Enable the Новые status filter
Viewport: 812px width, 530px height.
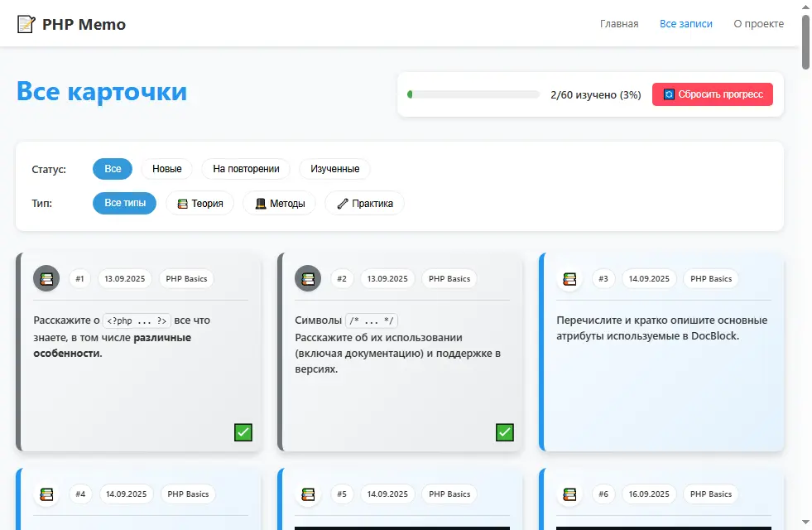(166, 169)
